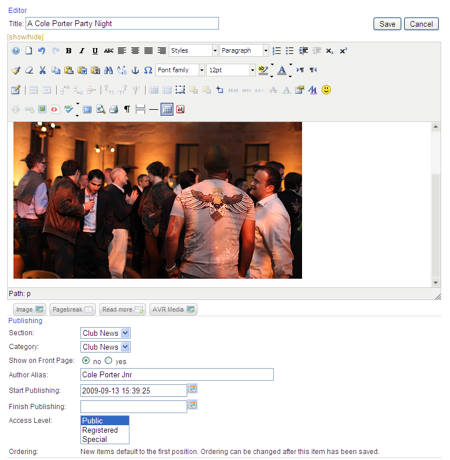
Task: Open the Font family dropdown
Action: click(180, 70)
